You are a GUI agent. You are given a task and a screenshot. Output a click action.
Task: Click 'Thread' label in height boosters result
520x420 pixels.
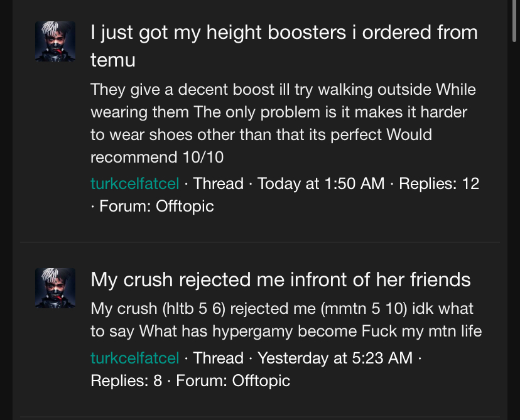point(218,183)
